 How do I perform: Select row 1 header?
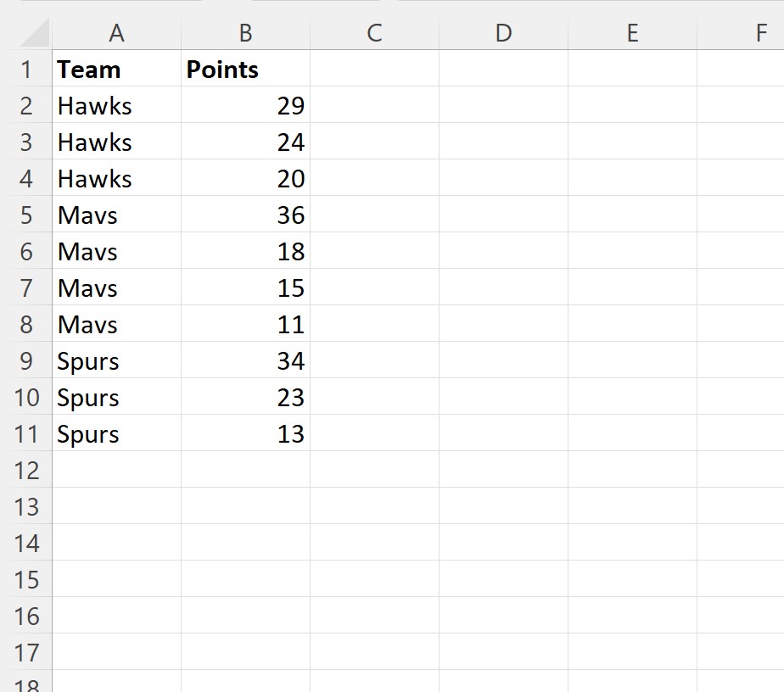coord(26,69)
